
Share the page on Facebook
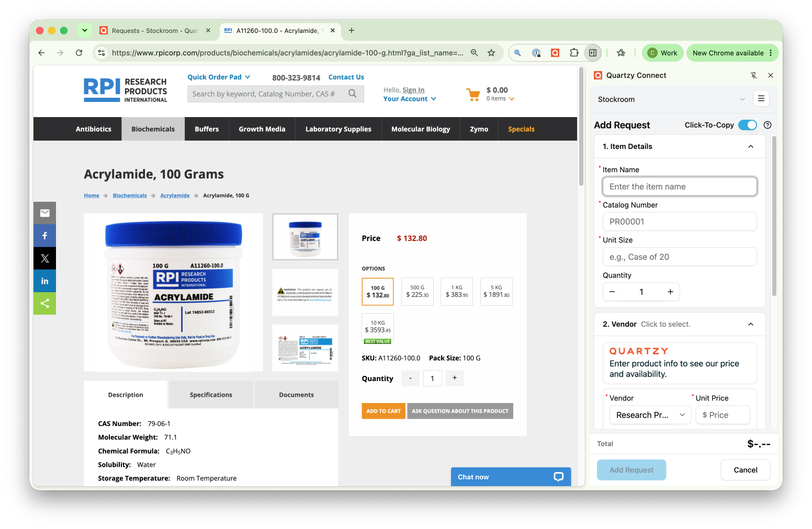click(x=44, y=236)
